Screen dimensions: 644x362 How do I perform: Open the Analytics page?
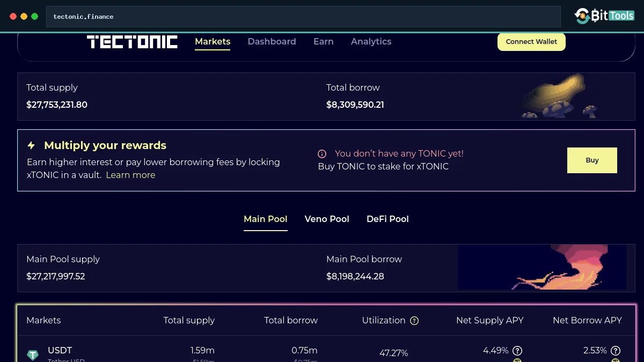(x=371, y=41)
